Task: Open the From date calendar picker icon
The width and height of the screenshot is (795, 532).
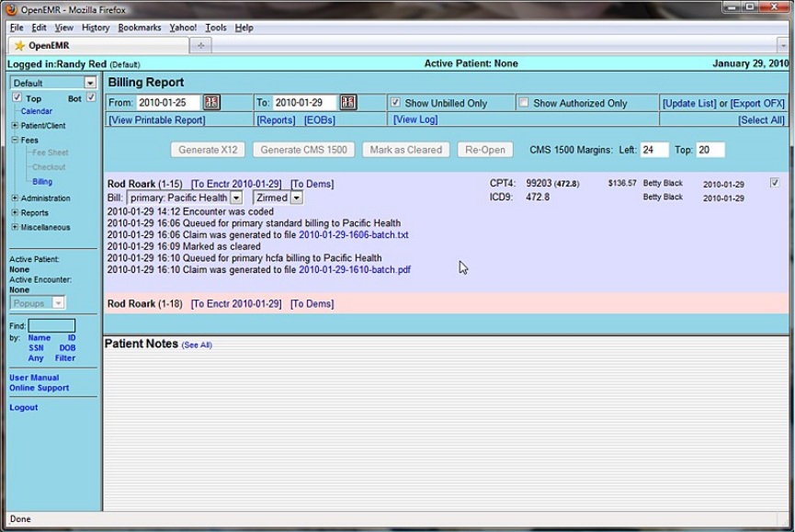Action: point(211,102)
